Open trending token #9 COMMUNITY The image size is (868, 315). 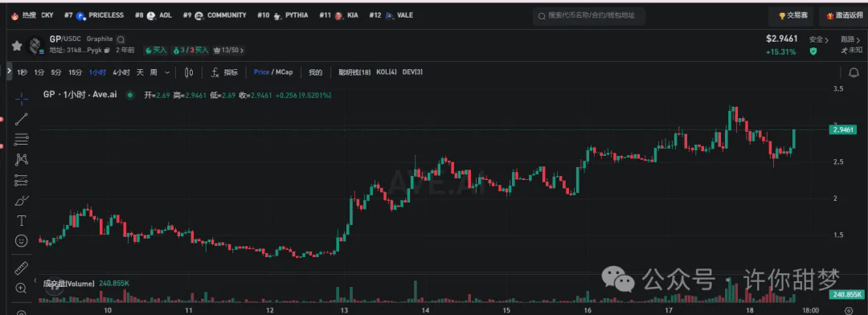[x=215, y=15]
